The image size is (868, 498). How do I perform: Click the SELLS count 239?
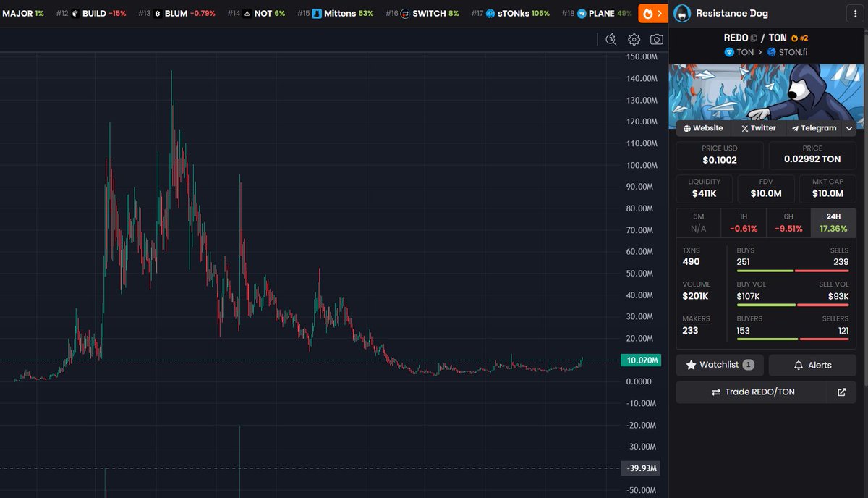(841, 262)
